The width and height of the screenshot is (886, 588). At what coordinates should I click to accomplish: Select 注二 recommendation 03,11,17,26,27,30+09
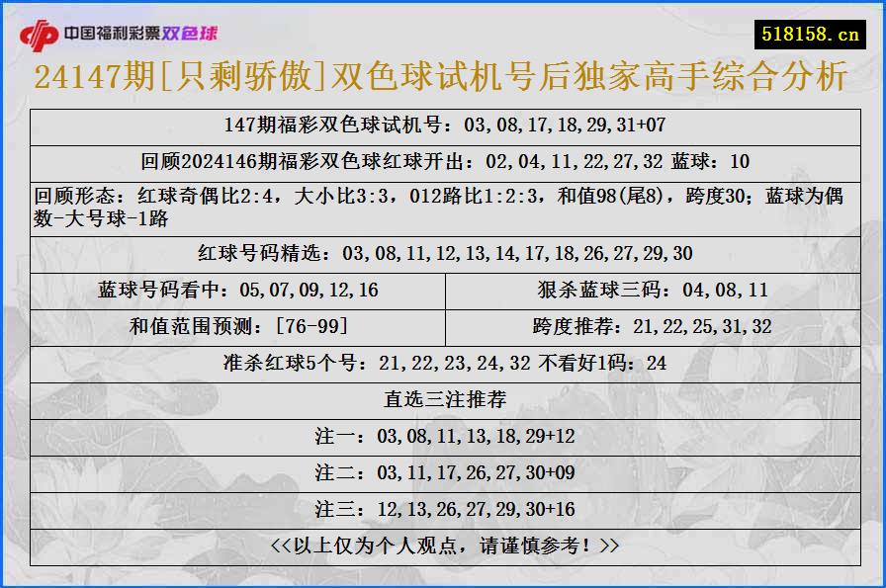443,471
